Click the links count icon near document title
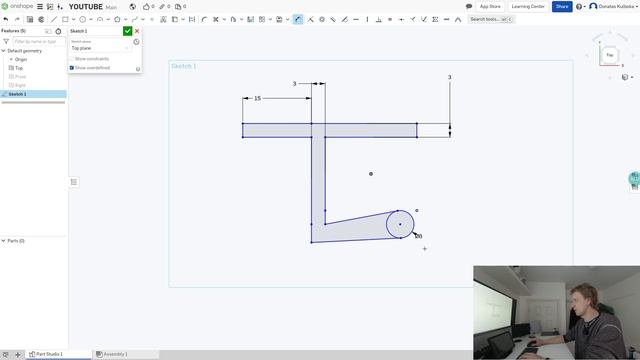640x360 pixels. click(162, 7)
